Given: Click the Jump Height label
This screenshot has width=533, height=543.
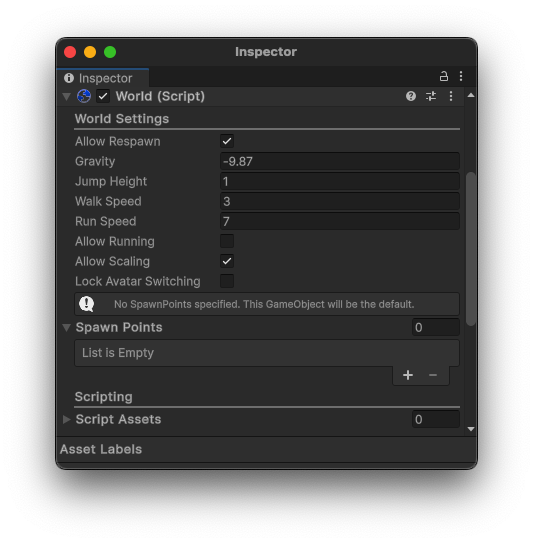Looking at the screenshot, I should click(111, 181).
